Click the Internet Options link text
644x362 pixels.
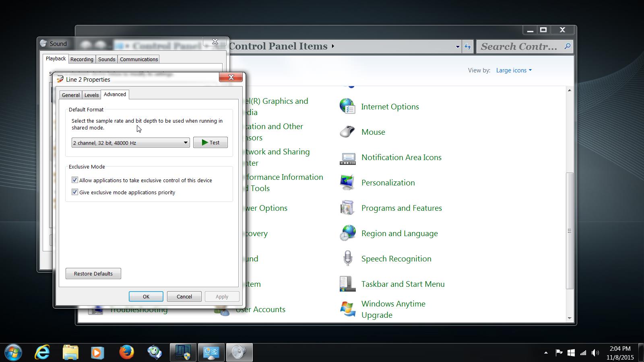pyautogui.click(x=390, y=107)
